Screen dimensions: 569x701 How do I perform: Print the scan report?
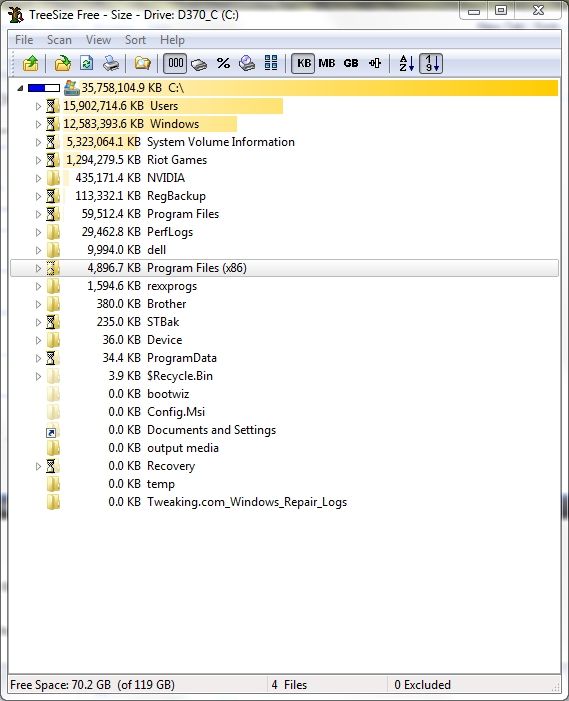[x=111, y=63]
